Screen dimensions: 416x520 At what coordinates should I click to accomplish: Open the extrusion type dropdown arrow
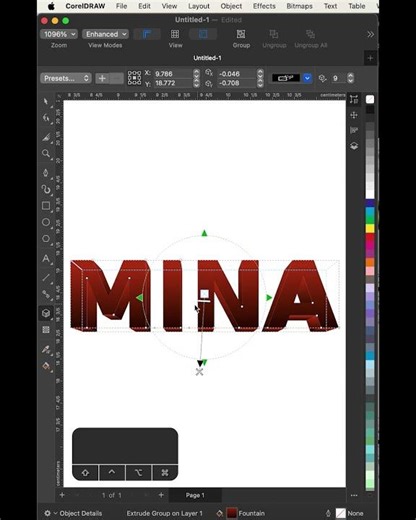pyautogui.click(x=307, y=78)
